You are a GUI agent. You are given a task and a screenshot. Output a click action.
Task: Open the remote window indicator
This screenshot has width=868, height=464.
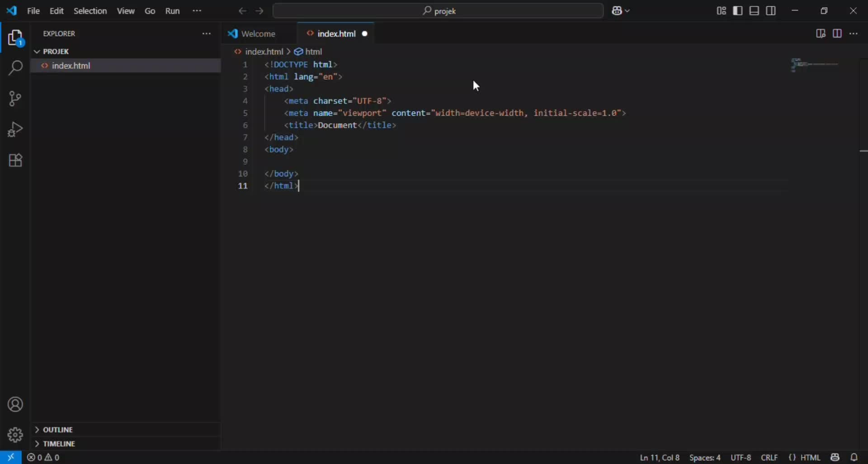(11, 458)
